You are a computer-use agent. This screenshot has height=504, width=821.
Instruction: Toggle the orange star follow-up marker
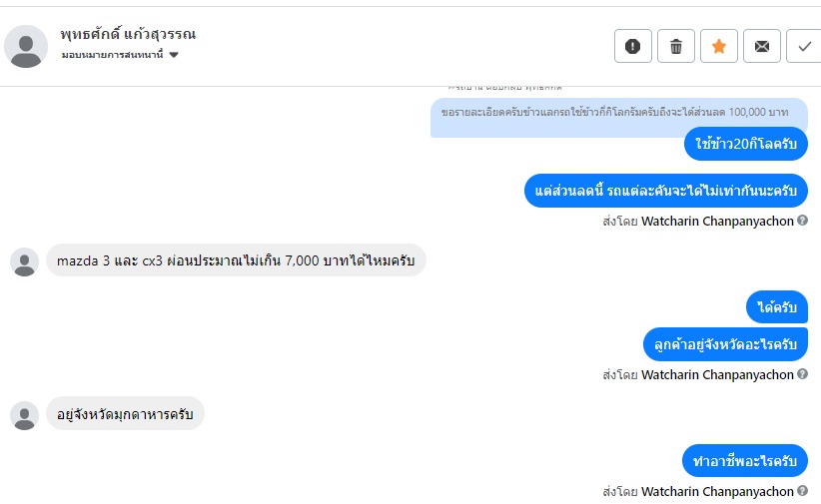[x=719, y=46]
